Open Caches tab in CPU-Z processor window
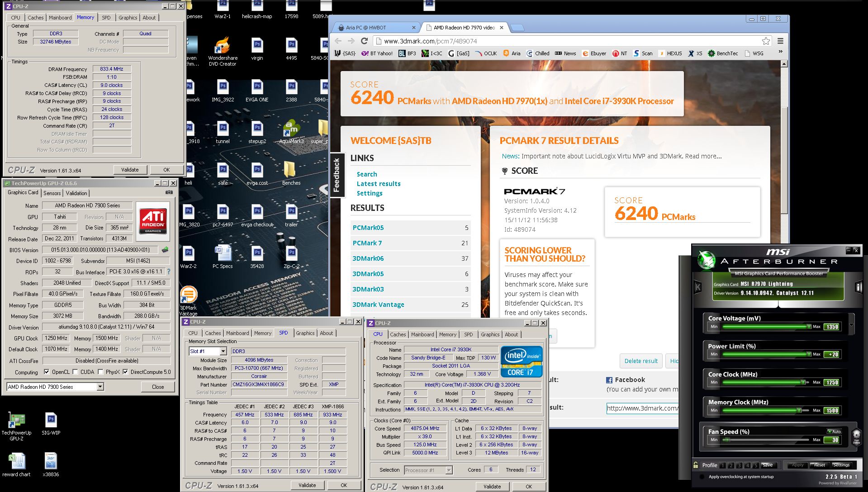Viewport: 868px width, 492px height. pyautogui.click(x=398, y=334)
